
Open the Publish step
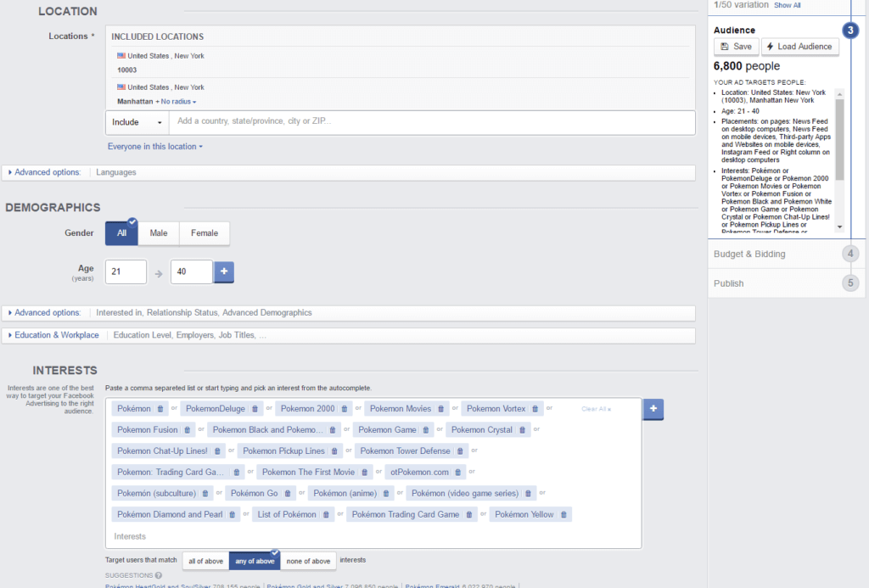(787, 283)
